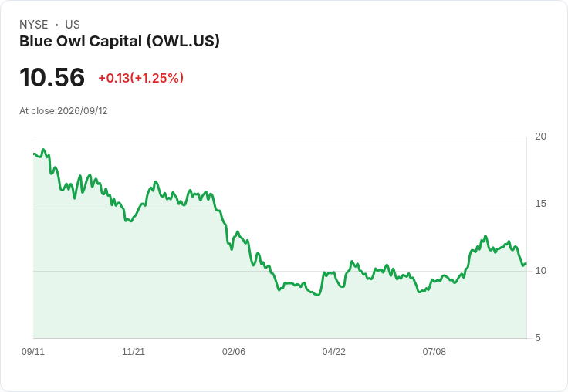
Task: Click the 11/21 x-axis date label
Action: (134, 351)
